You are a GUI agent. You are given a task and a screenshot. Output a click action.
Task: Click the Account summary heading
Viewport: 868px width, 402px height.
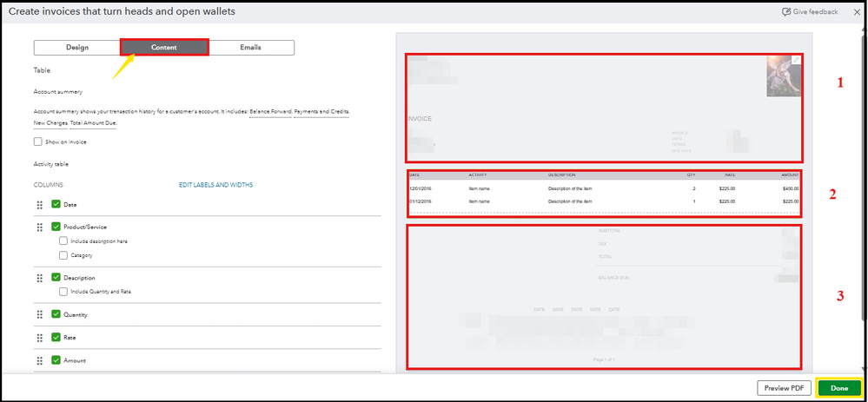[x=58, y=92]
